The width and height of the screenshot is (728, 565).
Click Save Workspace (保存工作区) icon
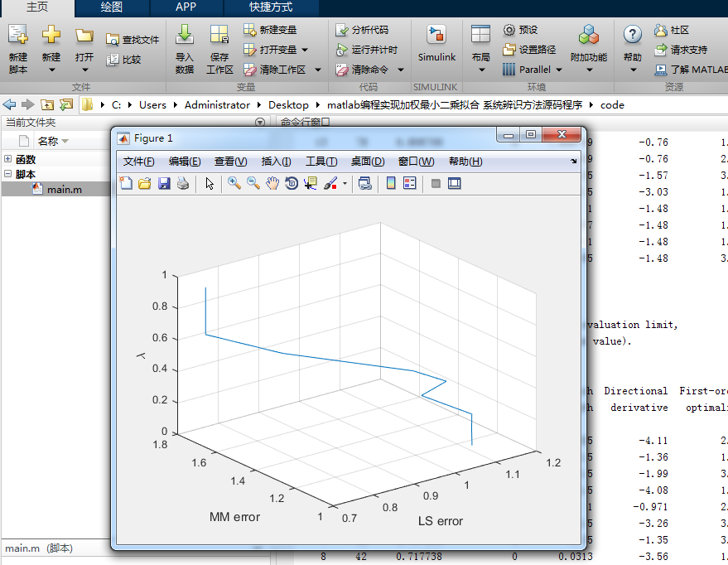(219, 35)
